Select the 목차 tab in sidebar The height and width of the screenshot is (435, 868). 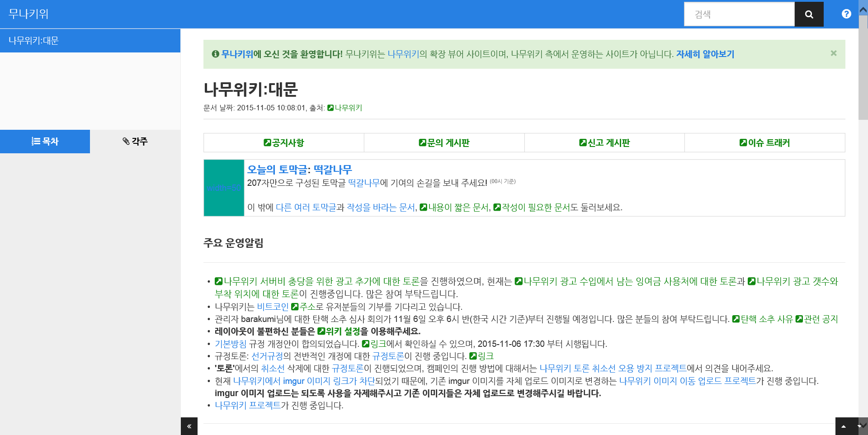(x=45, y=142)
